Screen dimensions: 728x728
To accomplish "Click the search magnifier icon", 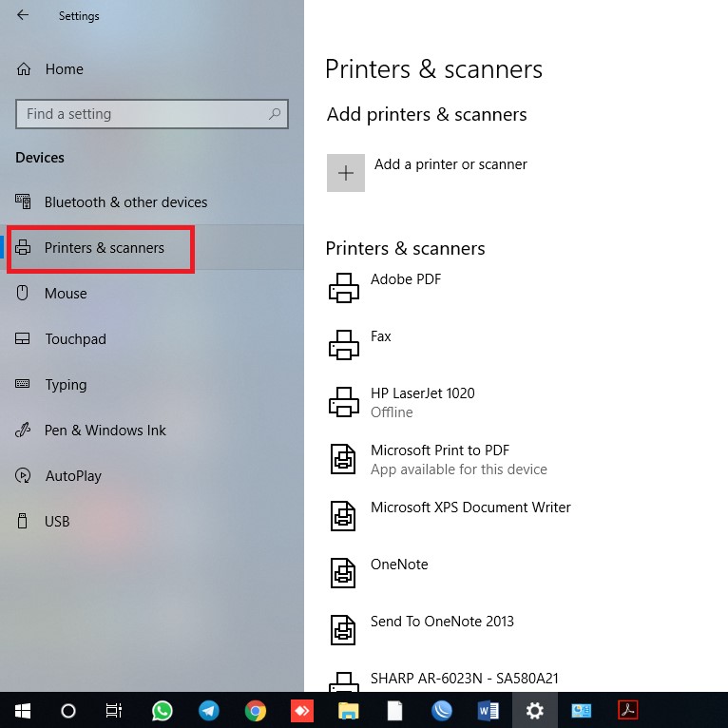I will (275, 113).
